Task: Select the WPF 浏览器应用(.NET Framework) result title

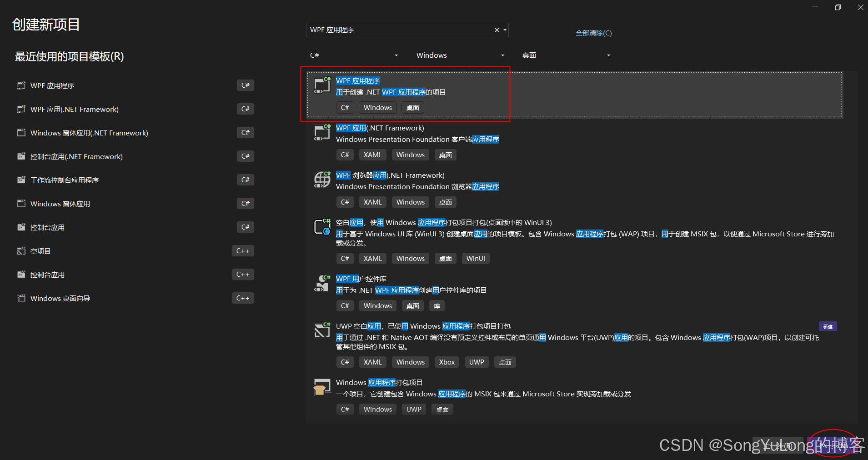Action: 390,175
